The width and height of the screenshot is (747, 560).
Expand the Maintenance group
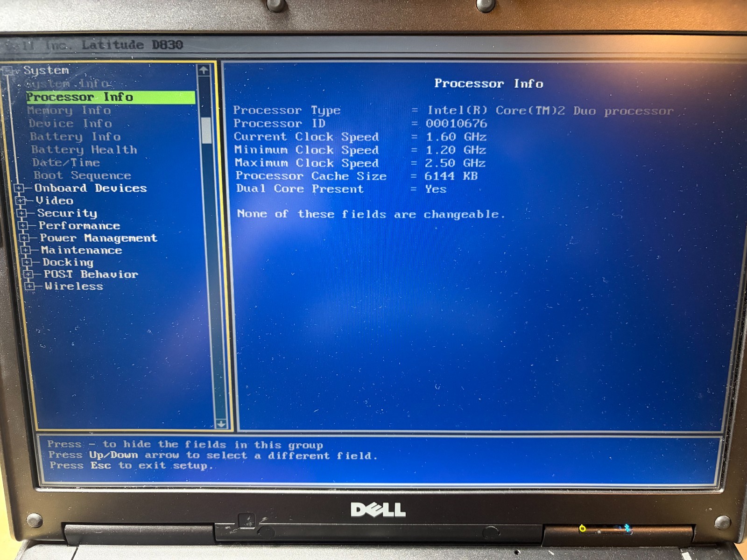click(26, 250)
